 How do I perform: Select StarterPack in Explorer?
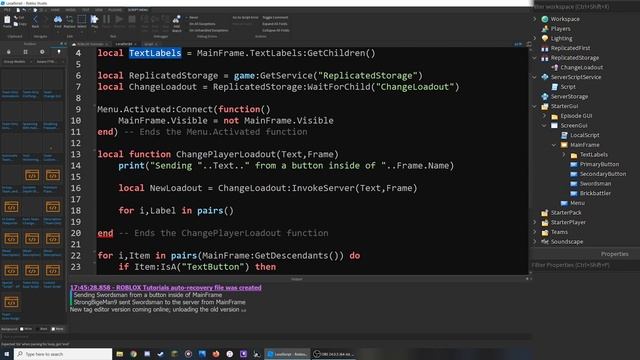click(566, 213)
